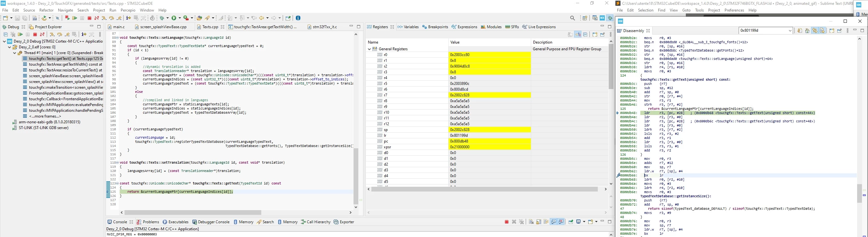Click Step Over in the main toolbar
This screenshot has height=237, width=868.
[x=111, y=18]
